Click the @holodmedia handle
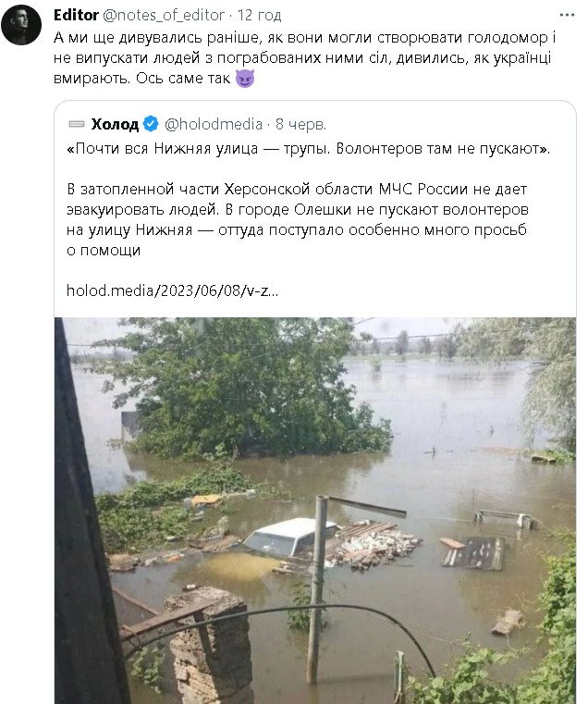Viewport: 588px width, 704px height. coord(213,124)
